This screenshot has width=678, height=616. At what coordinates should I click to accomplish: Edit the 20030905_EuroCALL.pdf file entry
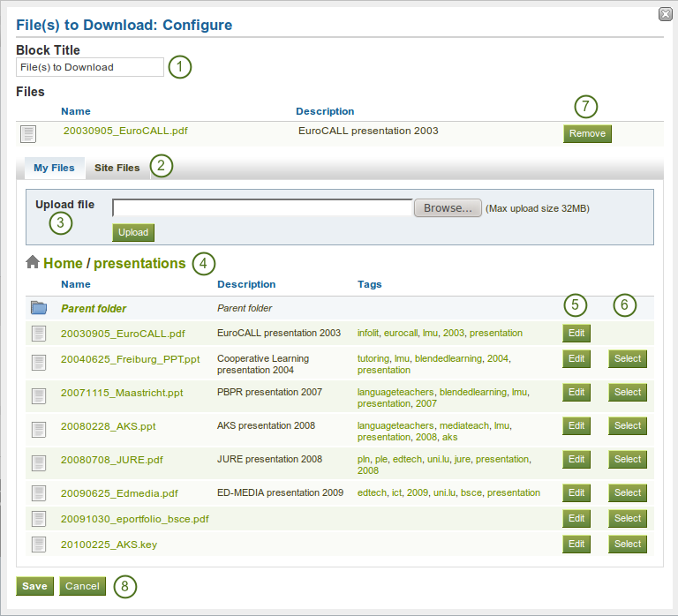[x=576, y=333]
